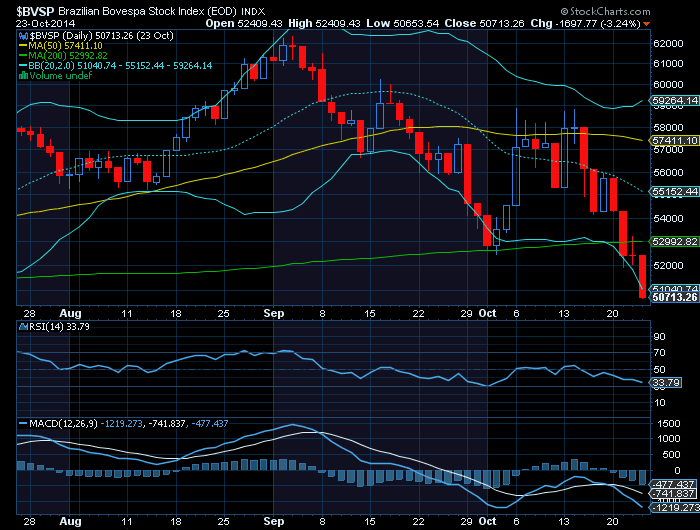Viewport: 700px width, 530px height.
Task: Click the -741.837 MACD axis tag
Action: tap(673, 494)
